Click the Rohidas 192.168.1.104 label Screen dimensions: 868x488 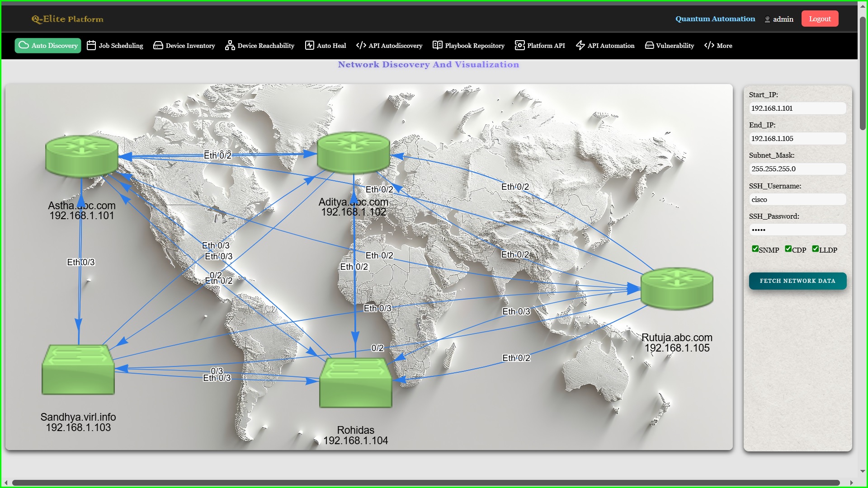(x=356, y=435)
